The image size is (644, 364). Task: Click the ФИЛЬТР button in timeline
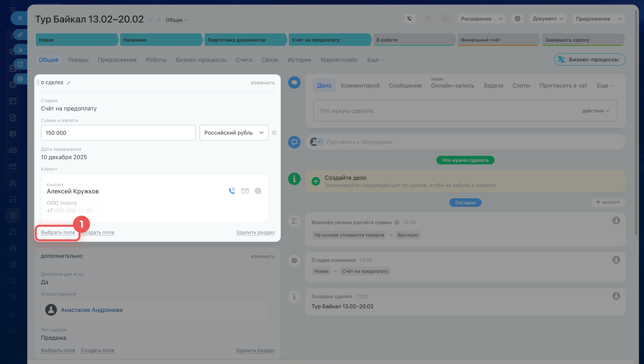coord(608,202)
